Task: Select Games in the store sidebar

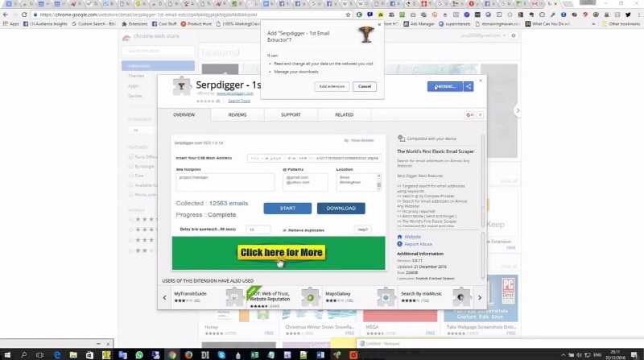Action: (135, 96)
